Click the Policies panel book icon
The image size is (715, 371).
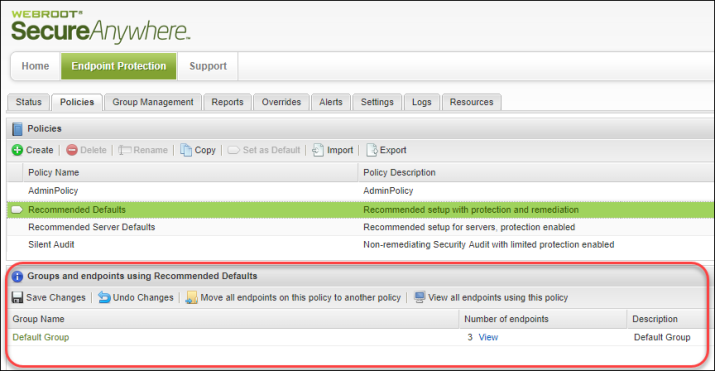pos(17,129)
